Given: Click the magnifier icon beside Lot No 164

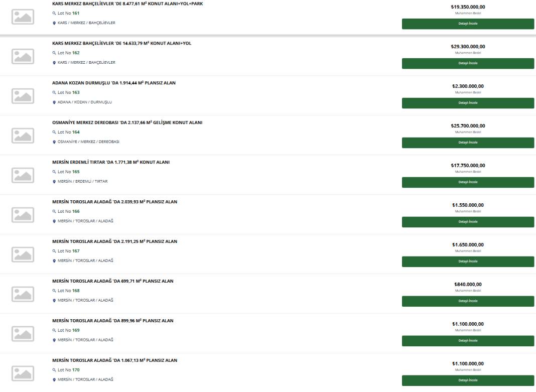Looking at the screenshot, I should tap(54, 133).
